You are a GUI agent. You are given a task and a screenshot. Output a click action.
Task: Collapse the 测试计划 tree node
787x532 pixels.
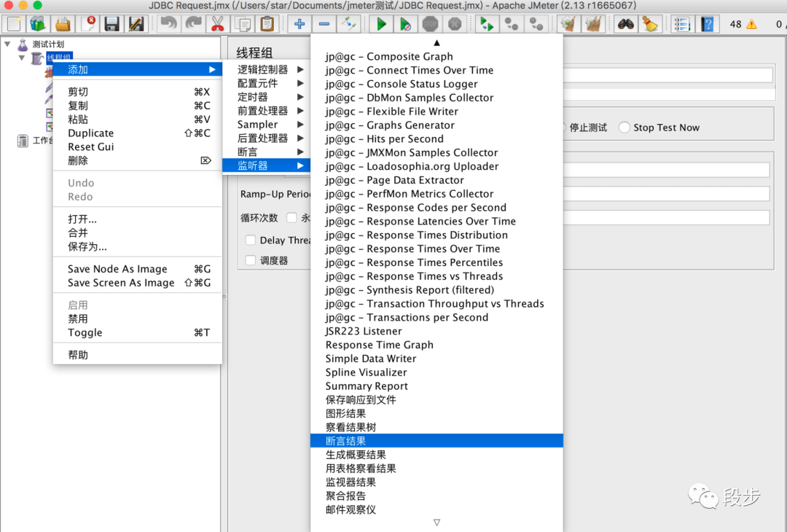(x=7, y=44)
